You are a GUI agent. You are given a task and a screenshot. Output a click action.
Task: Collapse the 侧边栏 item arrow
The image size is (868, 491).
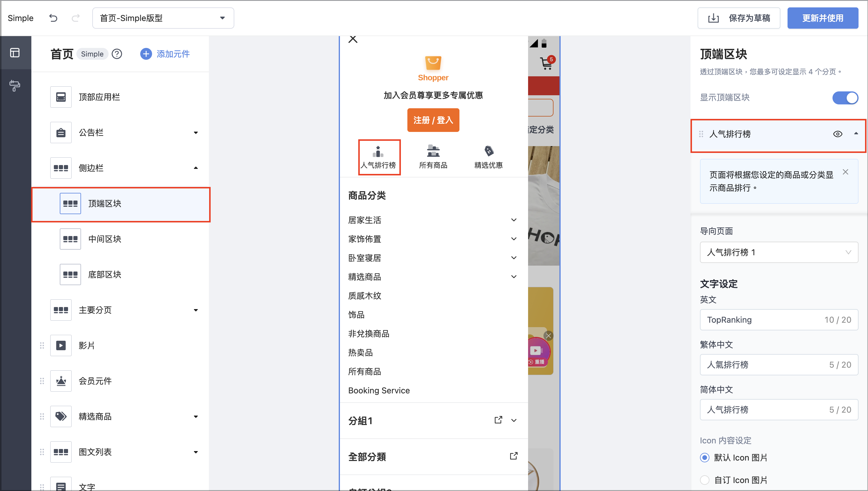point(196,168)
